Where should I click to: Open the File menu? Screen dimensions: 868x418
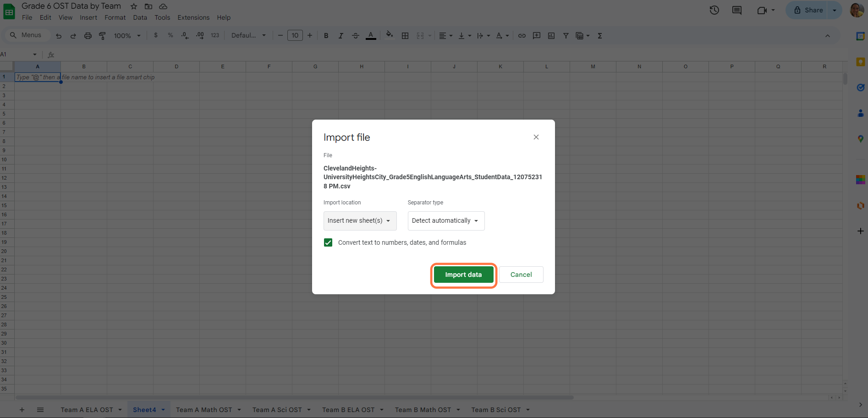[x=27, y=17]
